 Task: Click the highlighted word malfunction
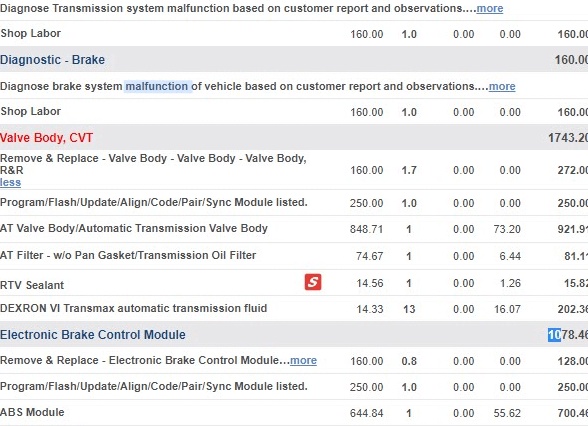click(x=157, y=86)
